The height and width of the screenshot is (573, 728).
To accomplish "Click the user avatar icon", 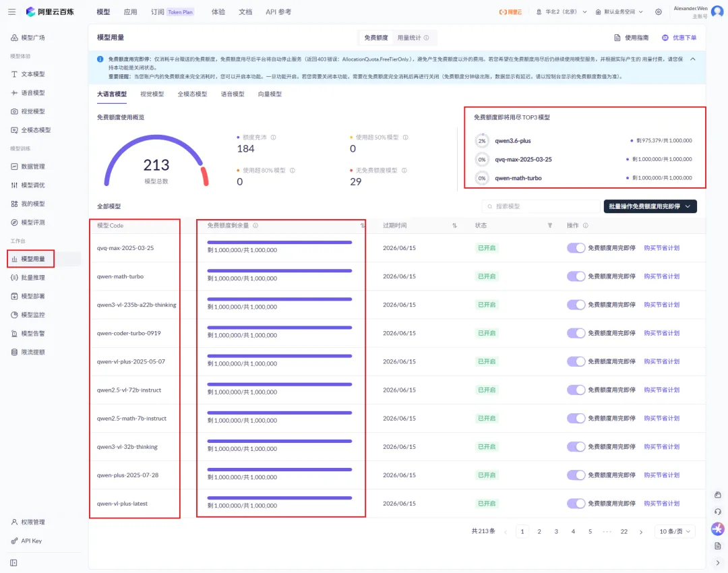I will (717, 11).
